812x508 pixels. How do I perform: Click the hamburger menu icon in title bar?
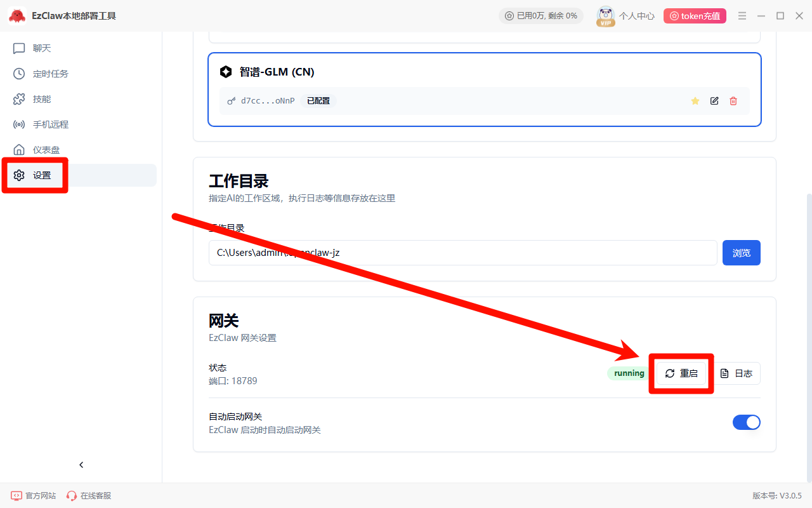click(742, 16)
